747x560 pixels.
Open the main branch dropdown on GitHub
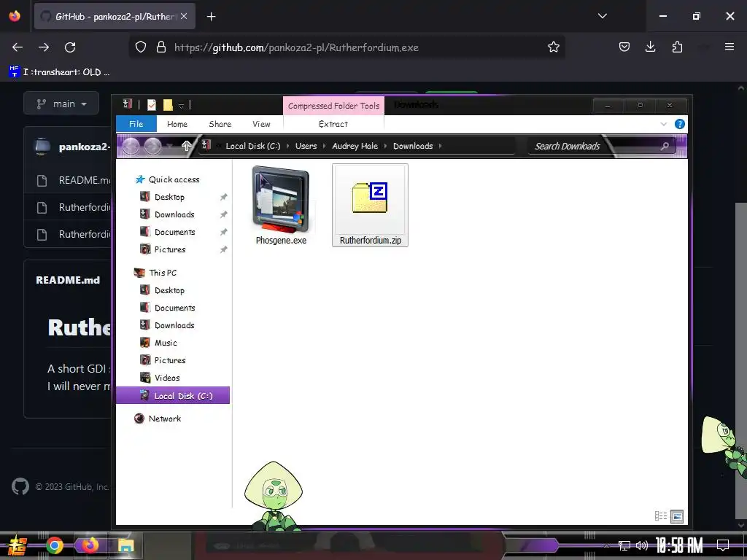(61, 104)
